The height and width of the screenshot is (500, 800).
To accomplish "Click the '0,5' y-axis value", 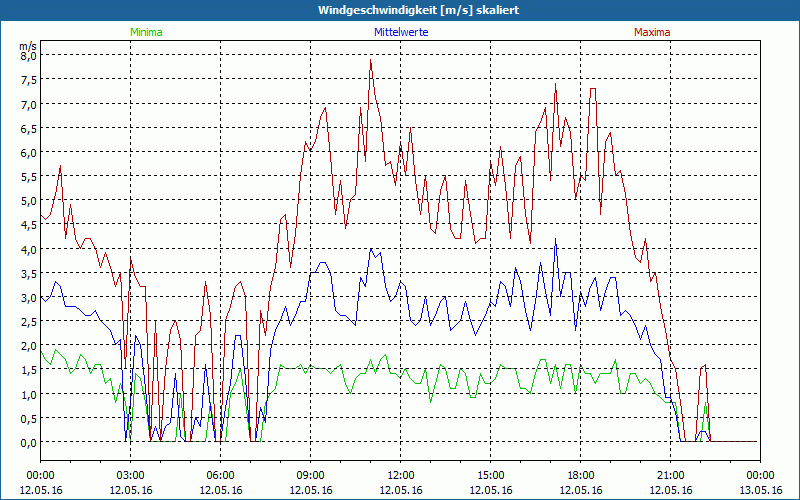I will coord(29,418).
